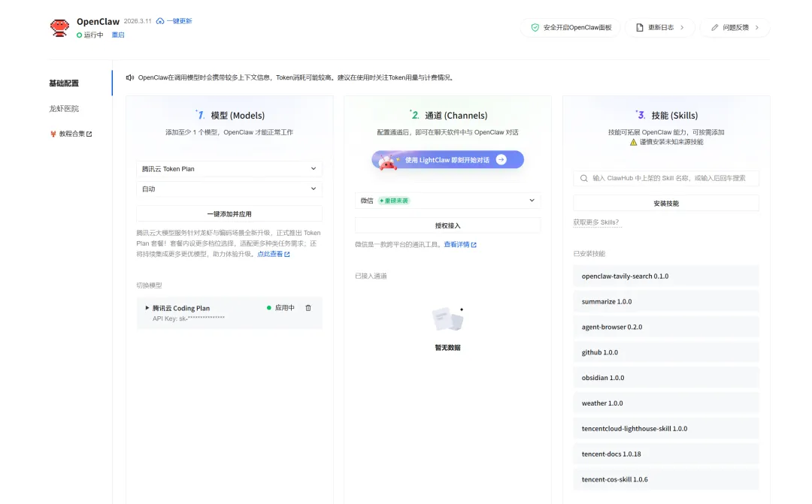
Task: Open the 更新日志 button
Action: pyautogui.click(x=660, y=28)
